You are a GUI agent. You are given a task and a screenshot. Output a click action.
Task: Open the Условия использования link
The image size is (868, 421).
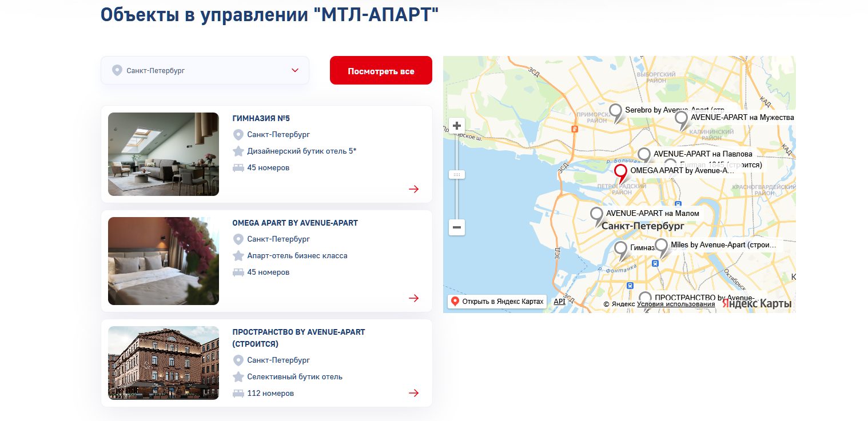point(676,304)
